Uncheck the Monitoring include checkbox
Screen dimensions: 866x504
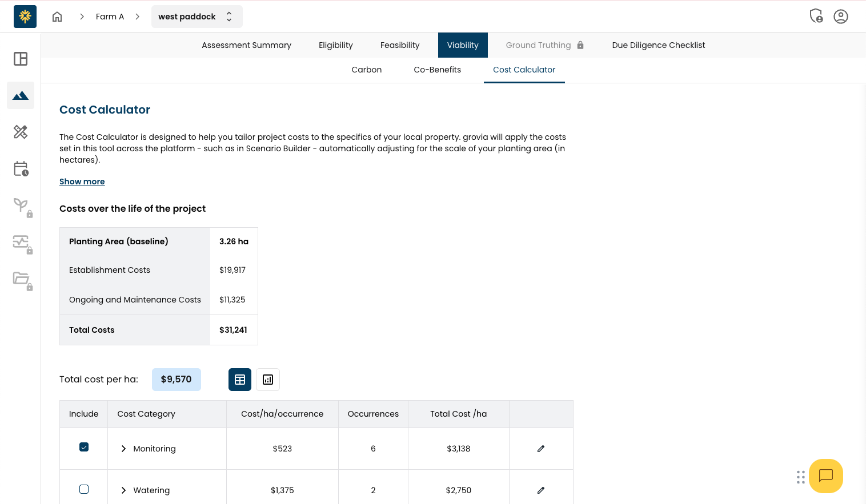[84, 447]
